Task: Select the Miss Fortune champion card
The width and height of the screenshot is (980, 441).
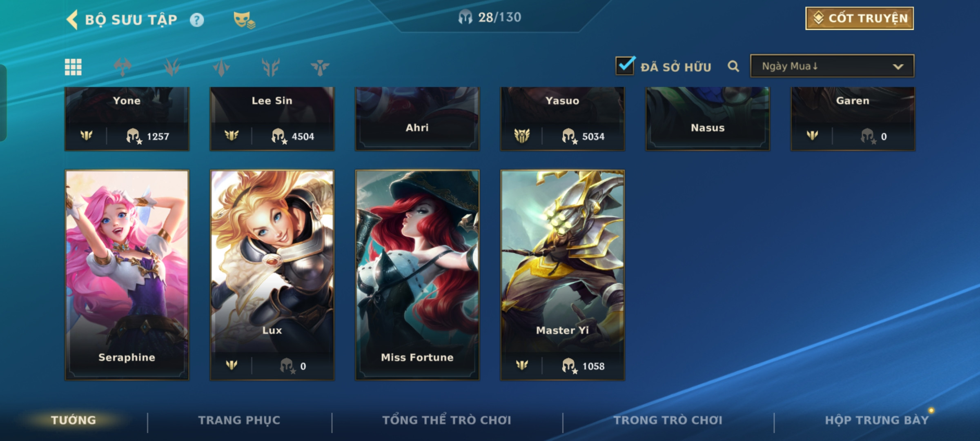Action: tap(417, 275)
